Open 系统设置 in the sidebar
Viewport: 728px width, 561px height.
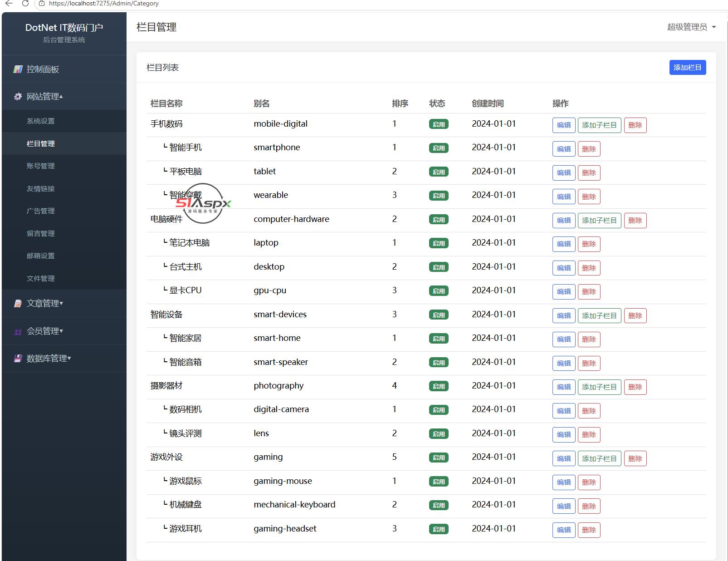[x=40, y=121]
